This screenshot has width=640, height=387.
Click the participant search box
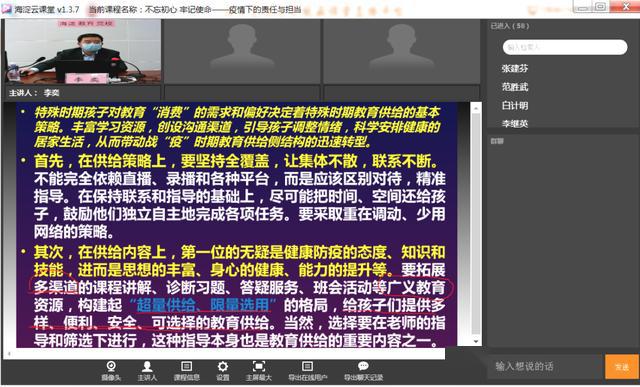(565, 47)
